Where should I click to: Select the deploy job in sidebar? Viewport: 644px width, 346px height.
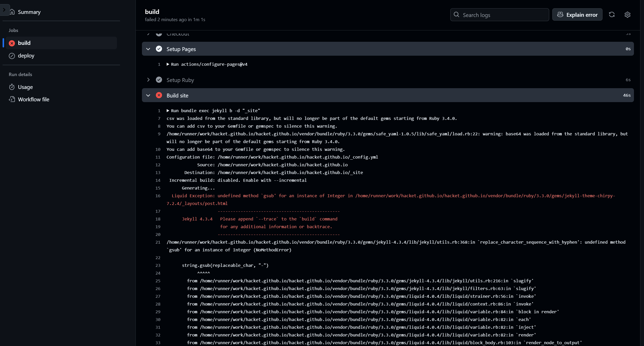coord(26,56)
